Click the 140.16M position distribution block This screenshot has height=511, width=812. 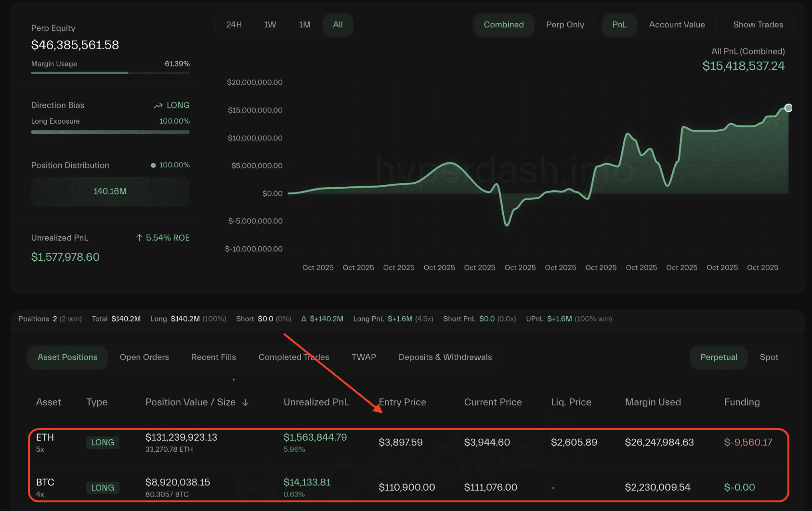(110, 192)
